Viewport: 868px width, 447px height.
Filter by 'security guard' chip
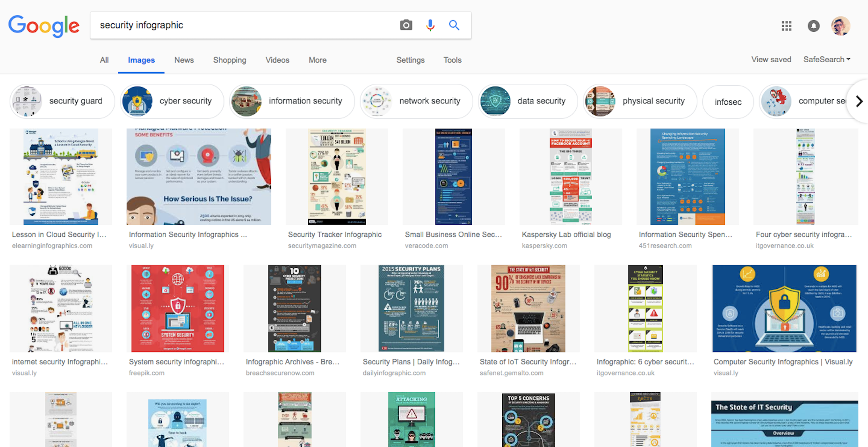[x=62, y=101]
